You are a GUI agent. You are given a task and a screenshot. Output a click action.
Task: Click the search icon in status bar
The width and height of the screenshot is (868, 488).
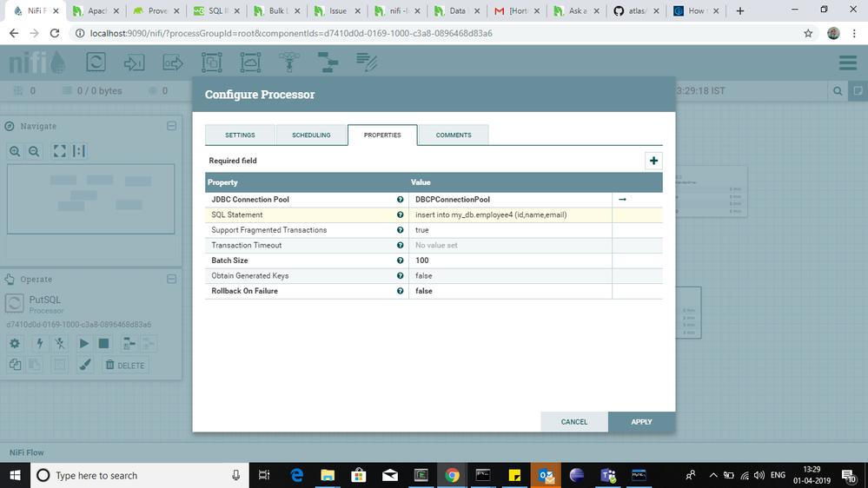(x=838, y=90)
